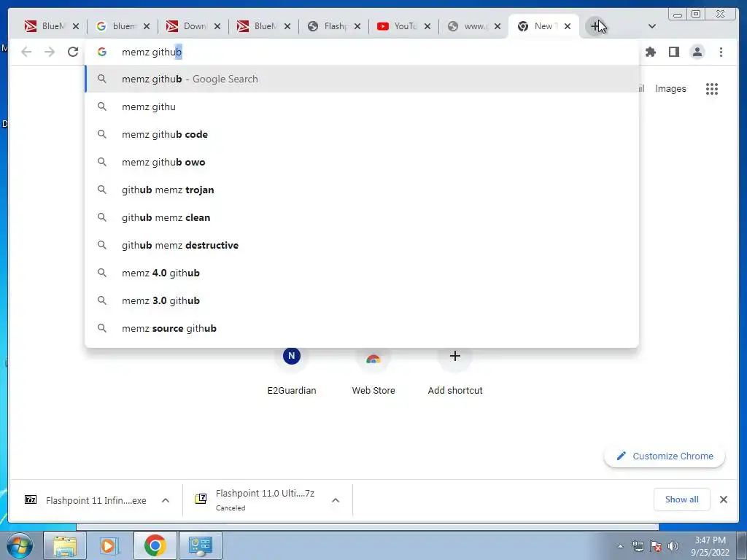The image size is (747, 560).
Task: Pick 'github memz clean' suggestion
Action: 362,217
